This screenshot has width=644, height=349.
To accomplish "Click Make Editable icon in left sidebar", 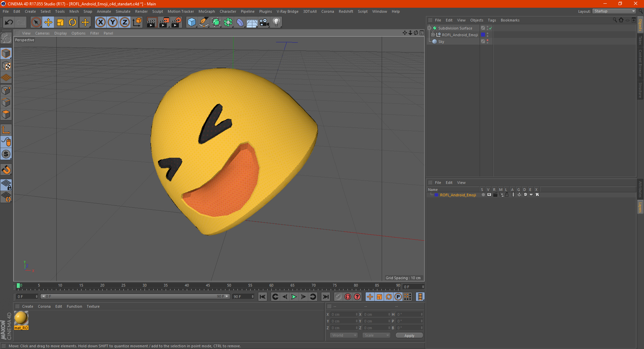I will 6,38.
